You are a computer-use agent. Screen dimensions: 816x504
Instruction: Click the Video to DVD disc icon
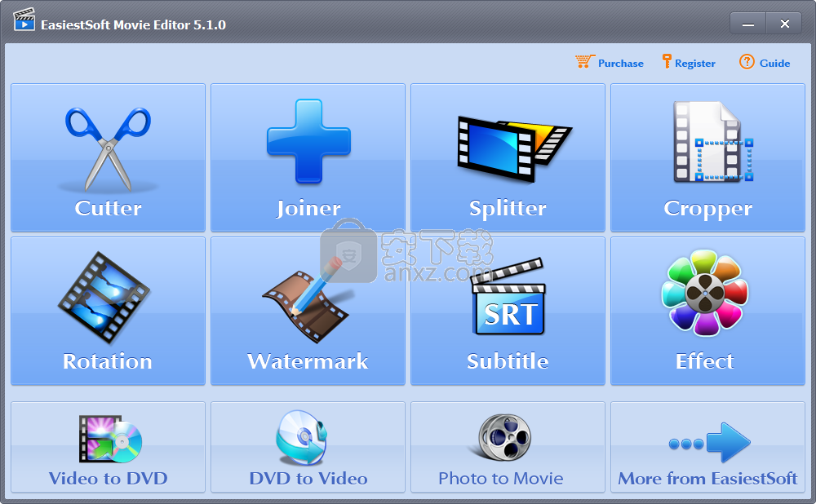click(x=110, y=439)
